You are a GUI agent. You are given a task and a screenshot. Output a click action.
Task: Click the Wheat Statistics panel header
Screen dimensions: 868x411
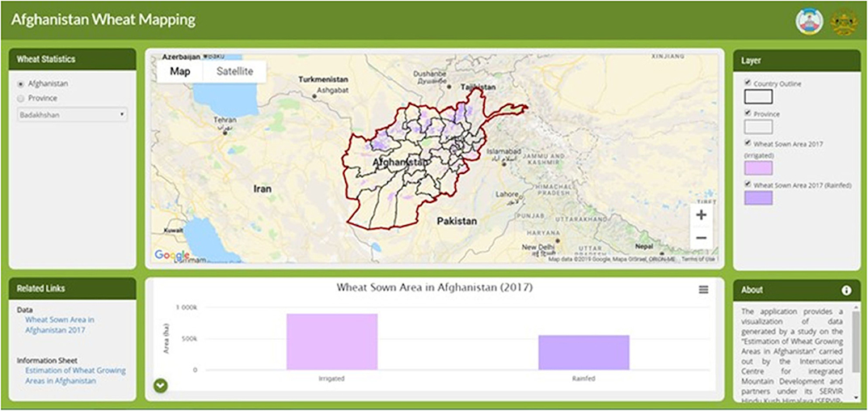click(x=73, y=59)
